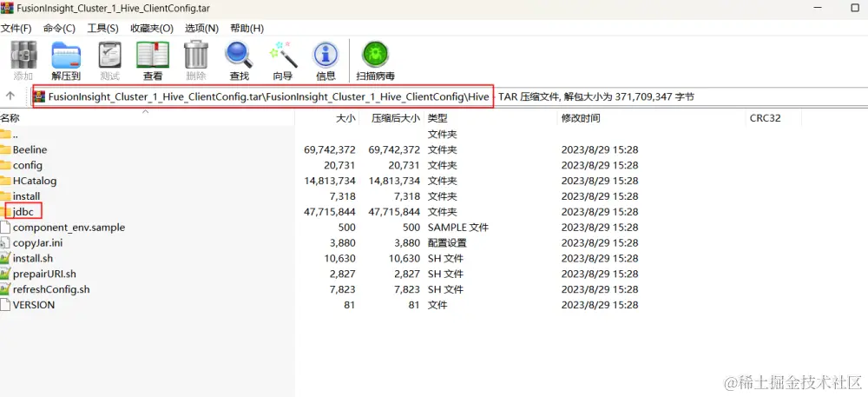The width and height of the screenshot is (868, 397).
Task: Click the component_env.sample file icon
Action: (5, 227)
